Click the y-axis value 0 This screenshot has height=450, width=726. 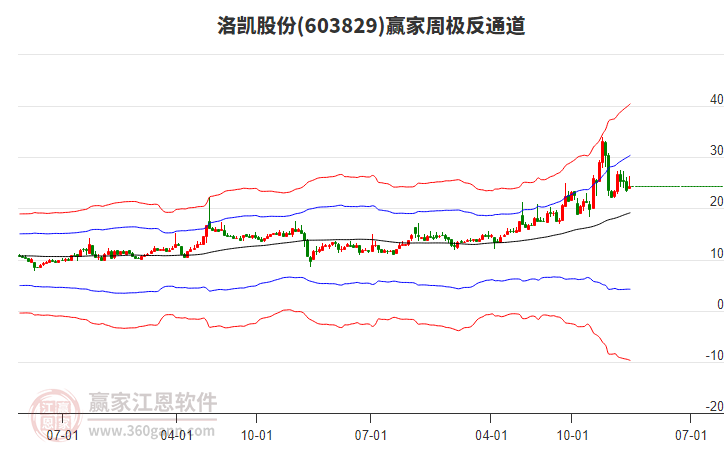pos(720,305)
